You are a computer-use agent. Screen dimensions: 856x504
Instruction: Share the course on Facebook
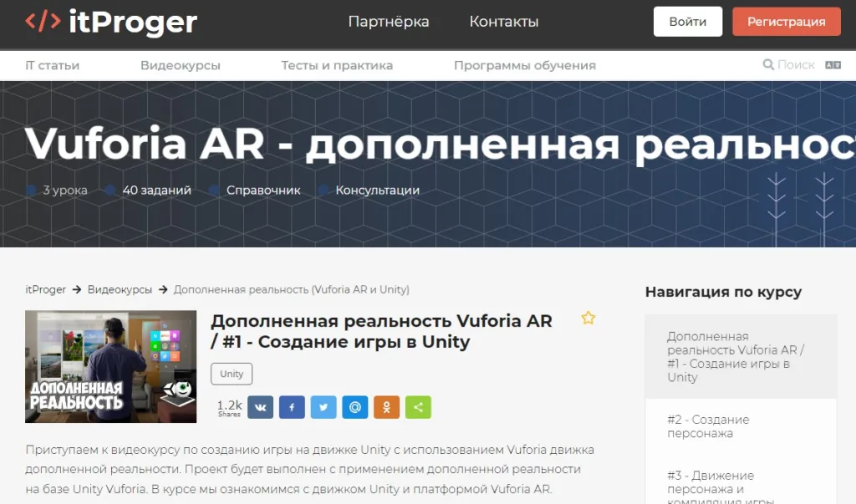click(x=292, y=407)
